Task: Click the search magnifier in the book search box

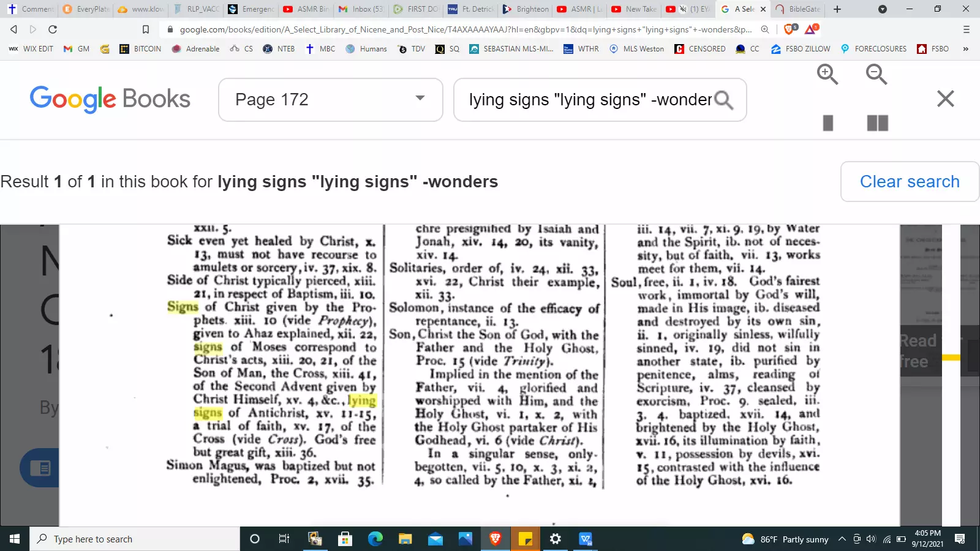Action: pyautogui.click(x=723, y=100)
